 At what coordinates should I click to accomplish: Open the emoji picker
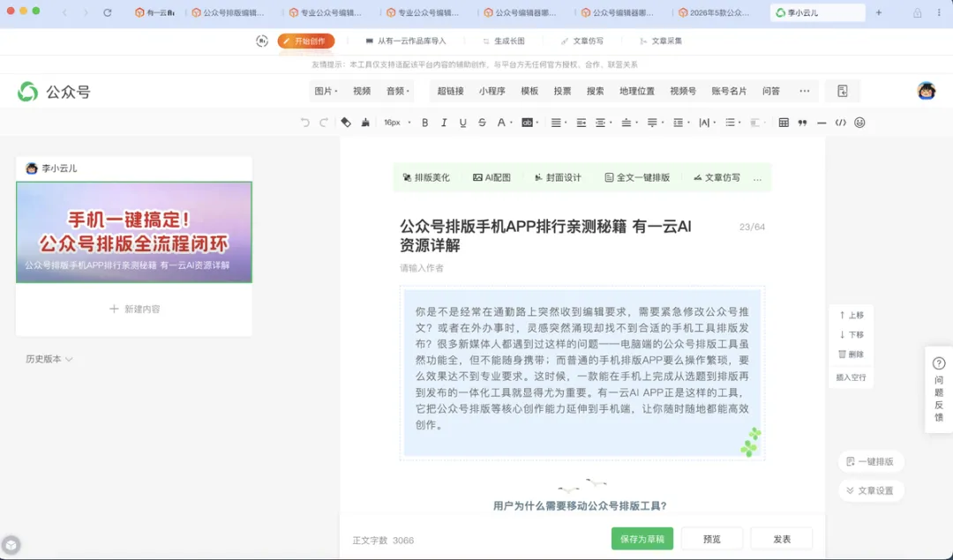(859, 123)
